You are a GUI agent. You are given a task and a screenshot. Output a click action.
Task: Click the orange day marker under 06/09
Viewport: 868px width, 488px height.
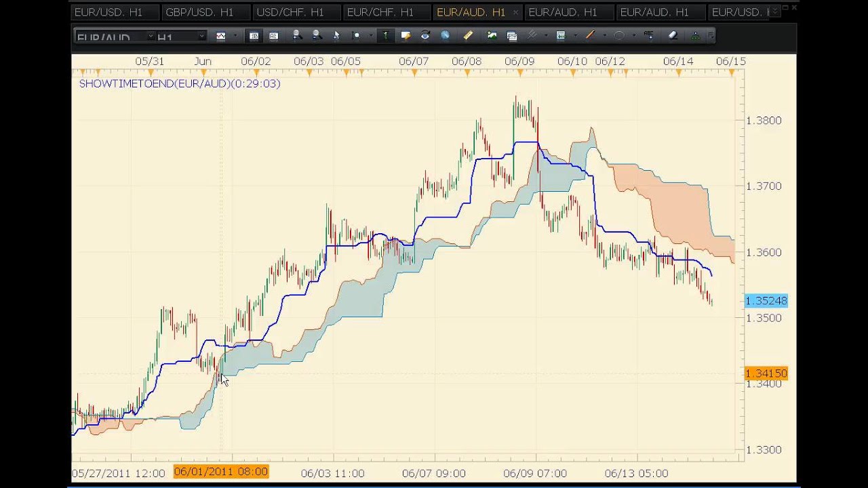coord(519,72)
